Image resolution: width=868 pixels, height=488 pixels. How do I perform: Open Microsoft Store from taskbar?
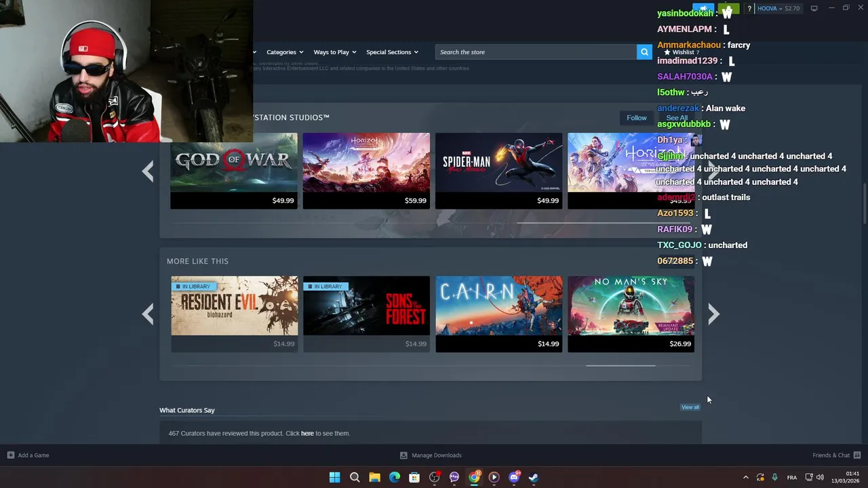click(x=414, y=477)
